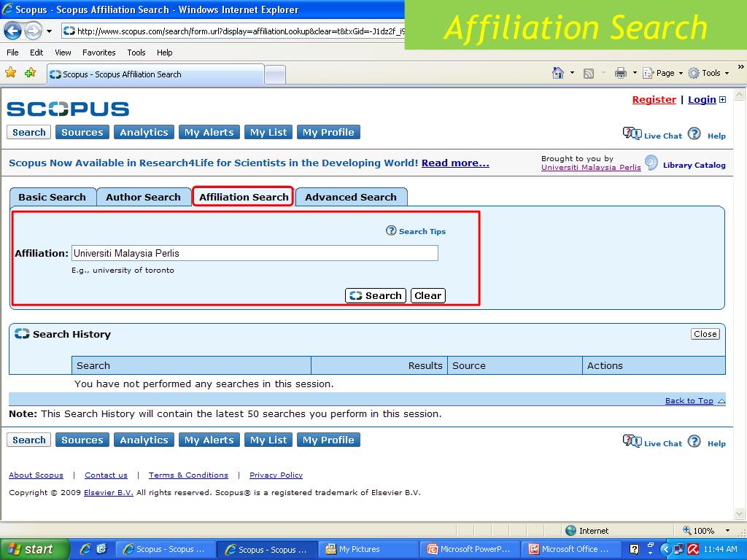The width and height of the screenshot is (747, 560).
Task: Click the Read more... link
Action: [455, 163]
